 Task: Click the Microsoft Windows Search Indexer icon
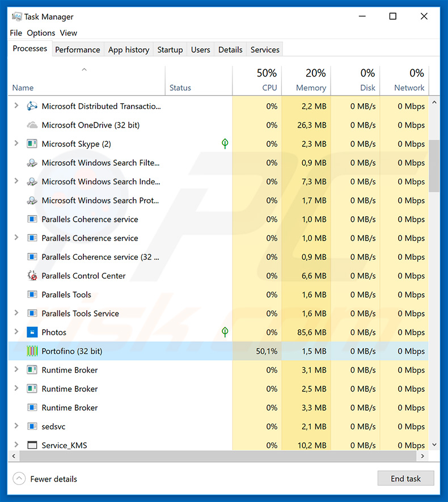point(32,182)
